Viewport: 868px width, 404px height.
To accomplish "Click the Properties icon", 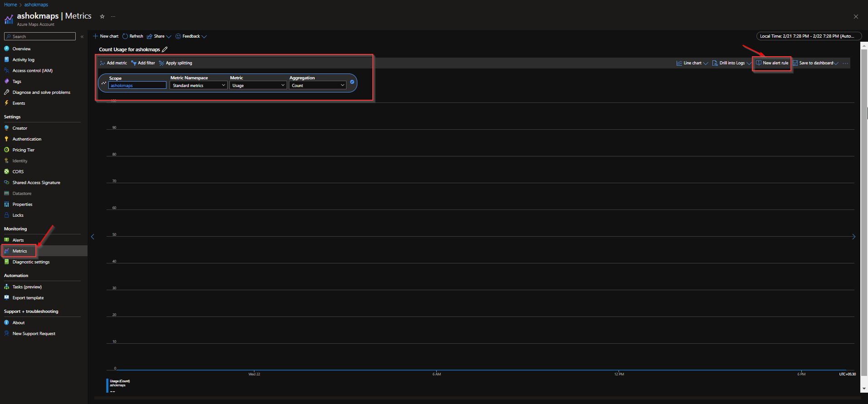I will [6, 204].
